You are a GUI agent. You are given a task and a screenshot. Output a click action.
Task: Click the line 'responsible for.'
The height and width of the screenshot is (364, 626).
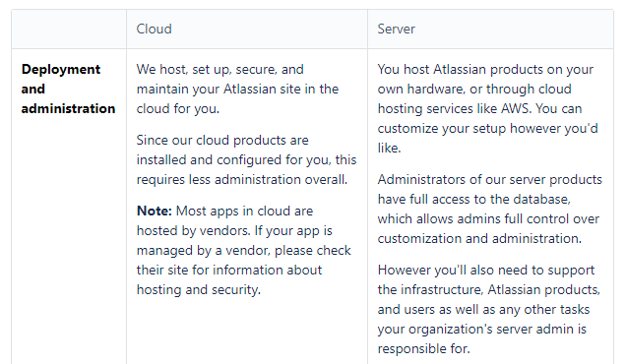[x=423, y=349]
